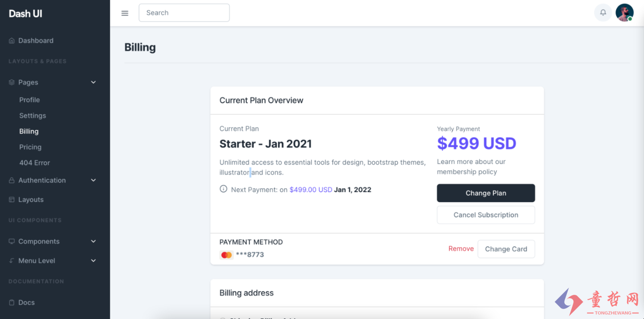Open Settings in the sidebar
Viewport: 644px width, 319px height.
(33, 116)
